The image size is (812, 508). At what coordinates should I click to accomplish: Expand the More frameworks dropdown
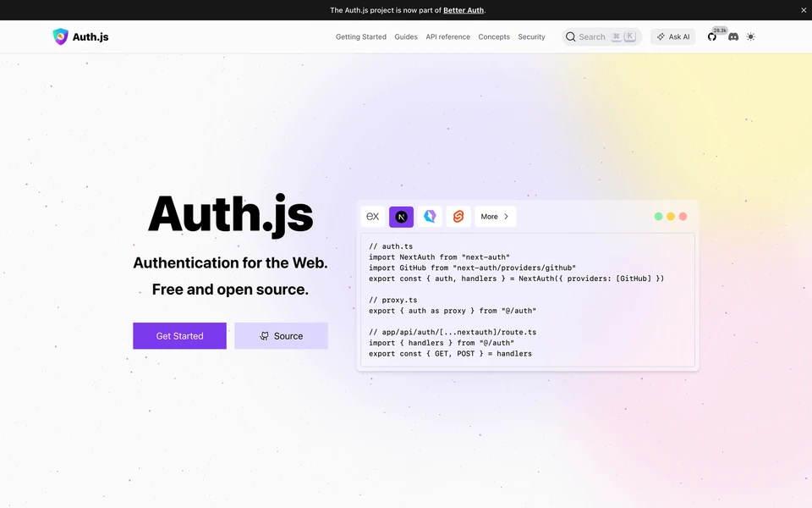pyautogui.click(x=495, y=217)
